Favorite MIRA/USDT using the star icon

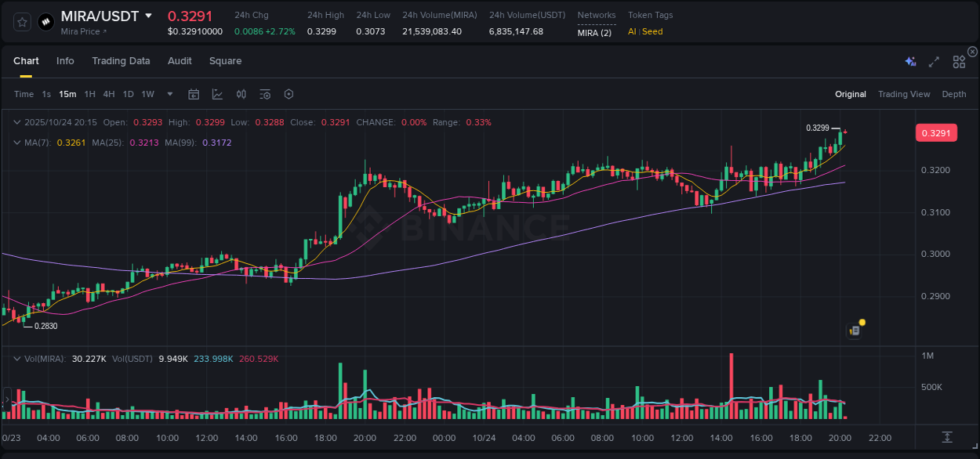(x=21, y=21)
